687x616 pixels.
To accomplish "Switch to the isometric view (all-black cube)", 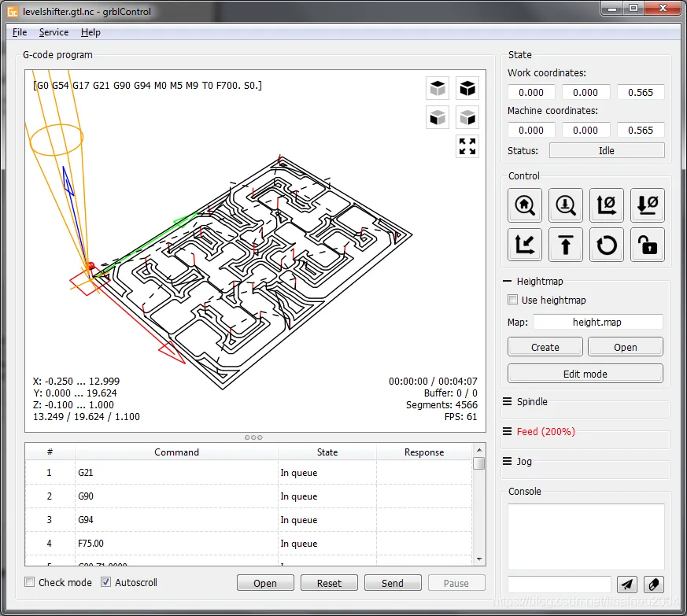I will [x=467, y=88].
